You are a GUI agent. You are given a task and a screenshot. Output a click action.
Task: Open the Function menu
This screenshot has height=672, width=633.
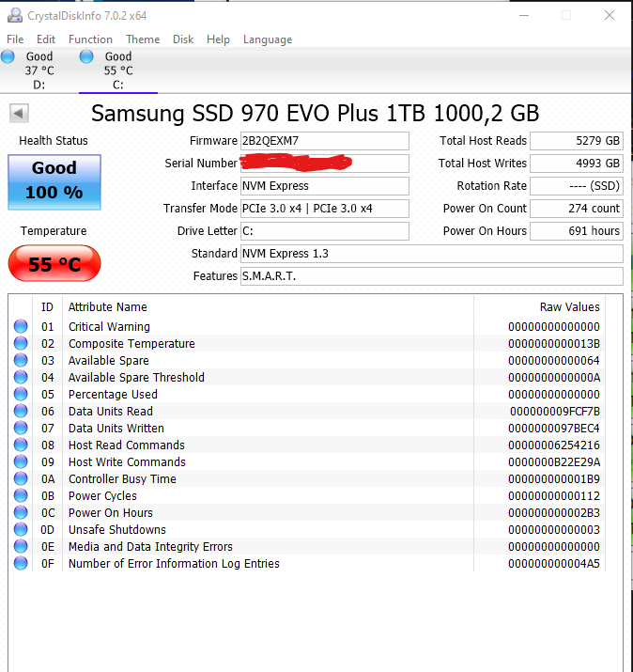coord(90,39)
